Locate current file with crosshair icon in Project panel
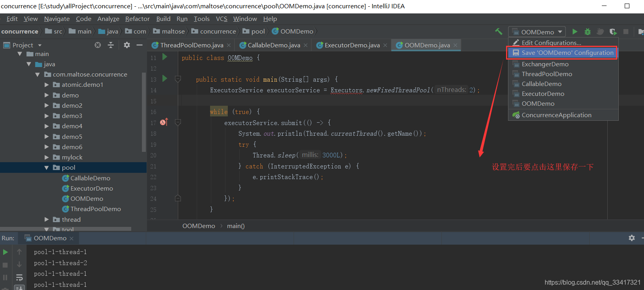This screenshot has height=290, width=644. 98,45
